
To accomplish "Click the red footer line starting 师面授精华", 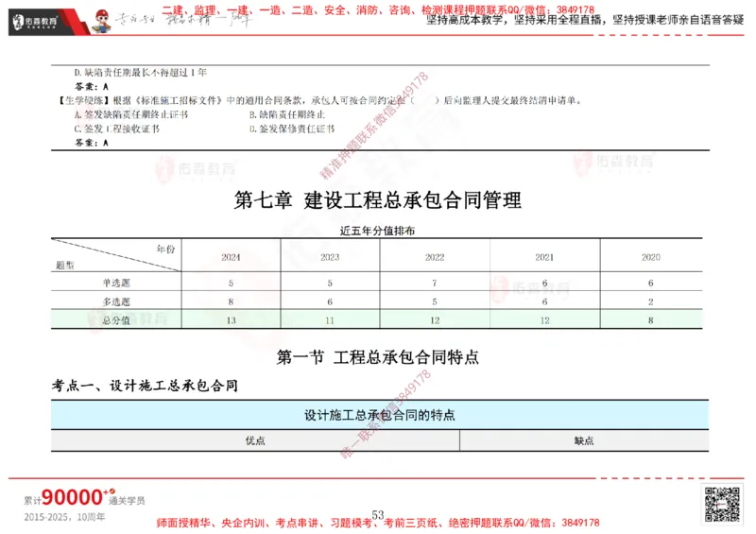I will (x=378, y=523).
